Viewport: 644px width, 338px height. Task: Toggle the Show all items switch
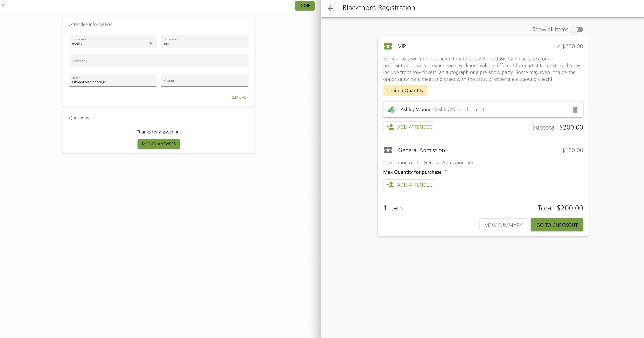pyautogui.click(x=577, y=30)
